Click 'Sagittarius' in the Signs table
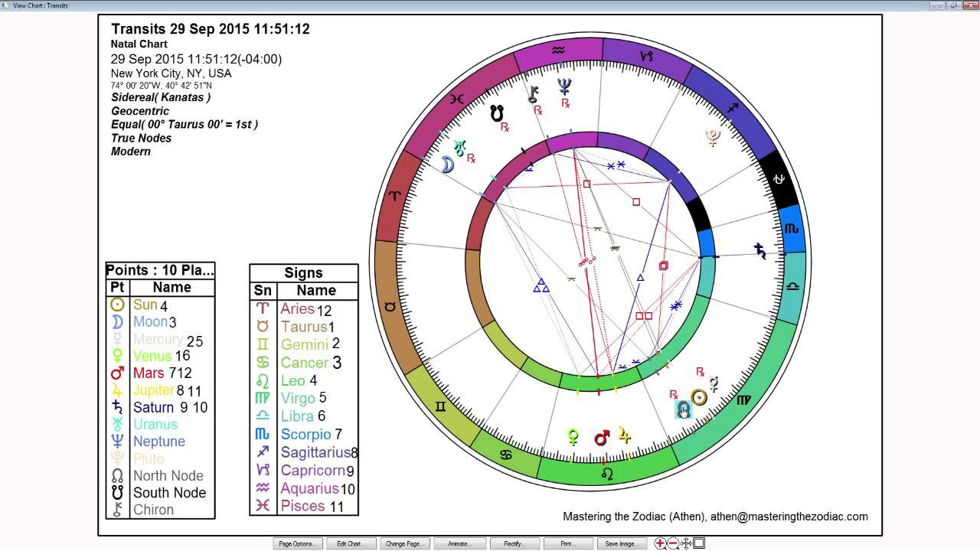 [315, 452]
